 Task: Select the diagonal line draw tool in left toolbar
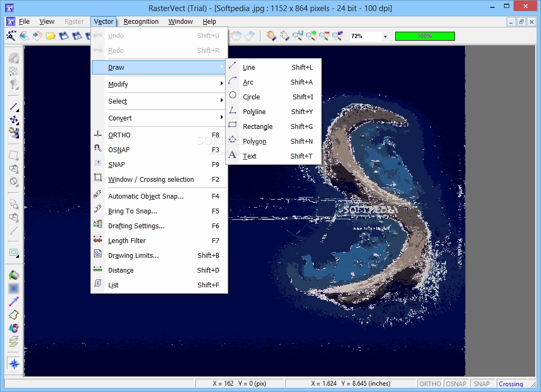[14, 107]
